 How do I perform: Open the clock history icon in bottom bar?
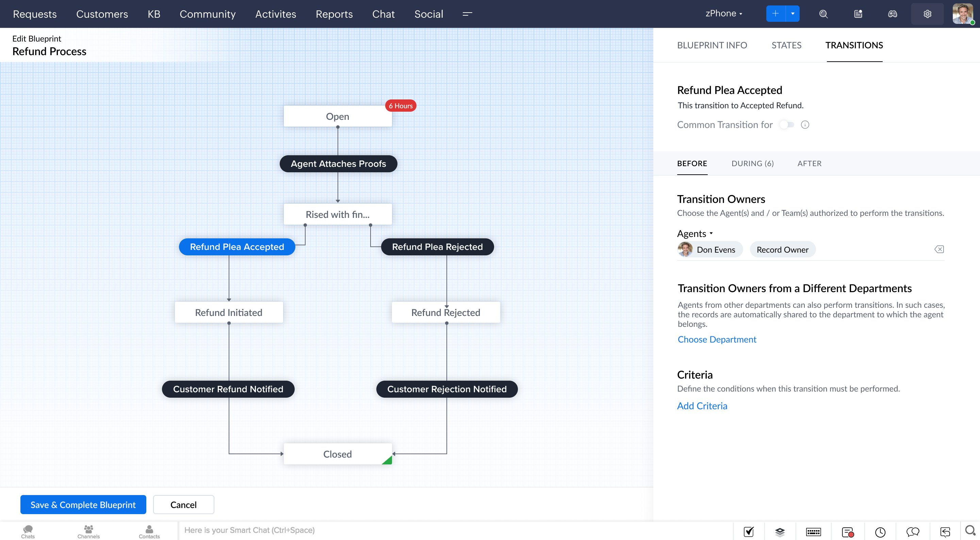880,531
